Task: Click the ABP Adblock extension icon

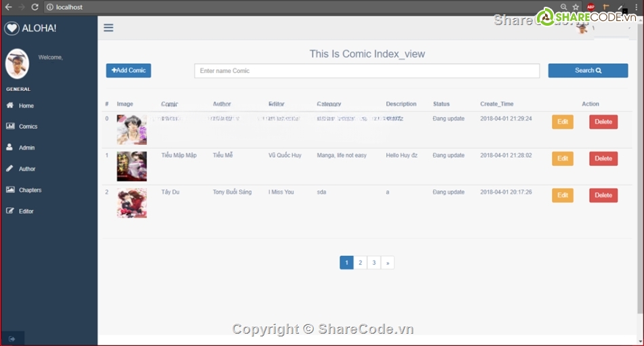Action: point(590,7)
